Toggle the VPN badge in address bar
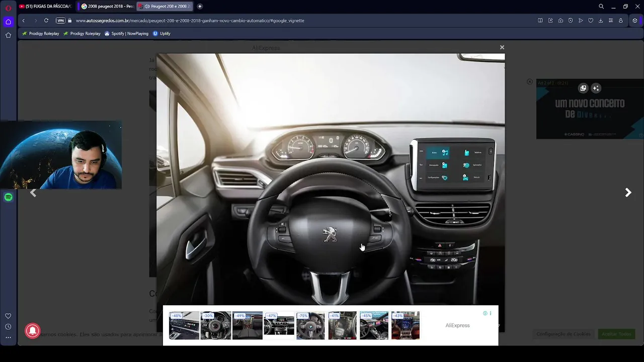Viewport: 644px width, 362px height. (x=60, y=21)
